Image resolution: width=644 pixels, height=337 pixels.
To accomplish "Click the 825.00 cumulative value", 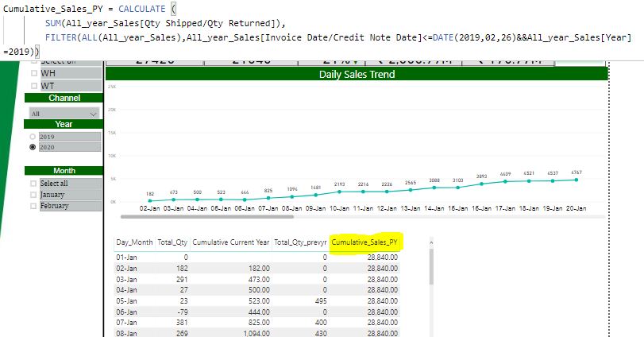I will 259,323.
